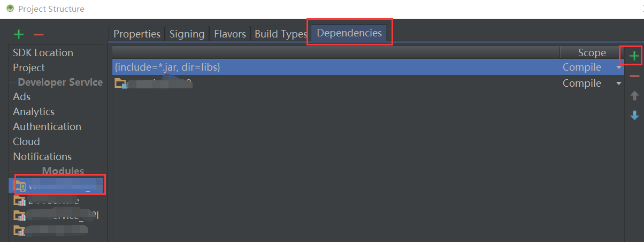Select the Dependencies tab
This screenshot has width=644, height=242.
coord(349,33)
